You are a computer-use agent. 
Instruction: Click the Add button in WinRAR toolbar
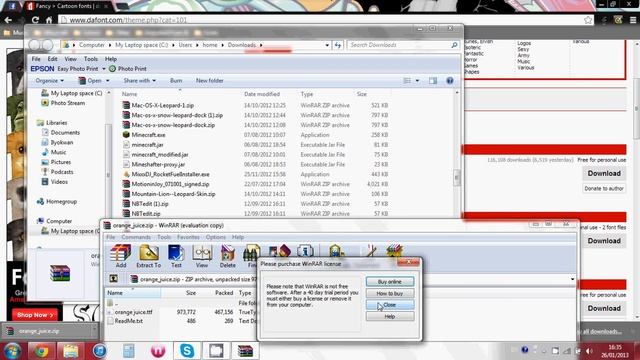tap(121, 256)
